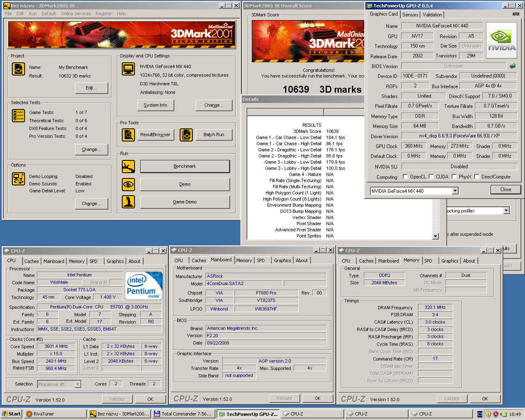
Task: Click the System Info button
Action: pos(155,105)
